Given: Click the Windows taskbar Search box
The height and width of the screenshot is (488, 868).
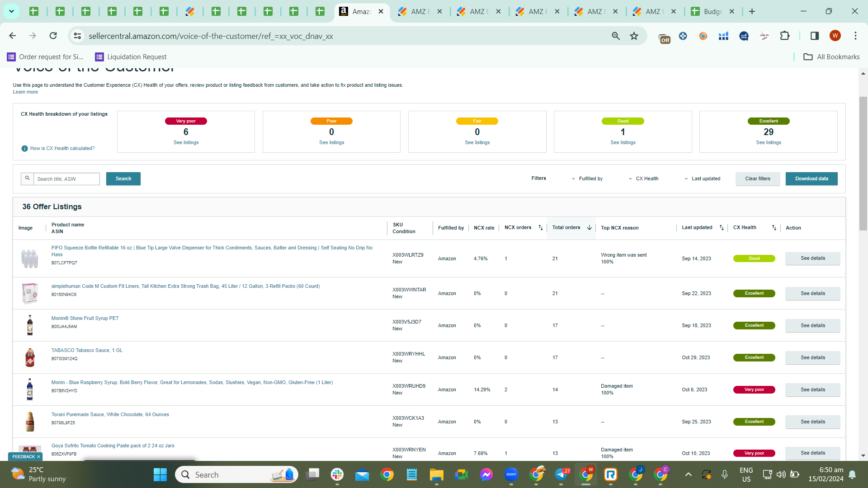Looking at the screenshot, I should point(237,474).
